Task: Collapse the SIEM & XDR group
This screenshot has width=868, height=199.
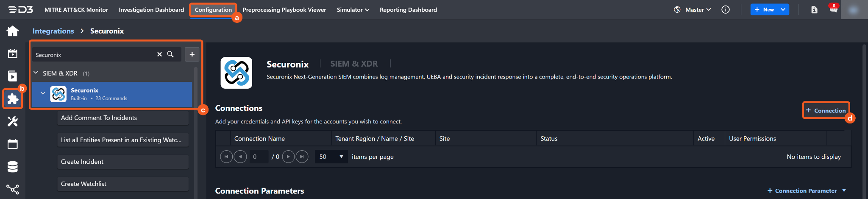Action: pyautogui.click(x=36, y=73)
